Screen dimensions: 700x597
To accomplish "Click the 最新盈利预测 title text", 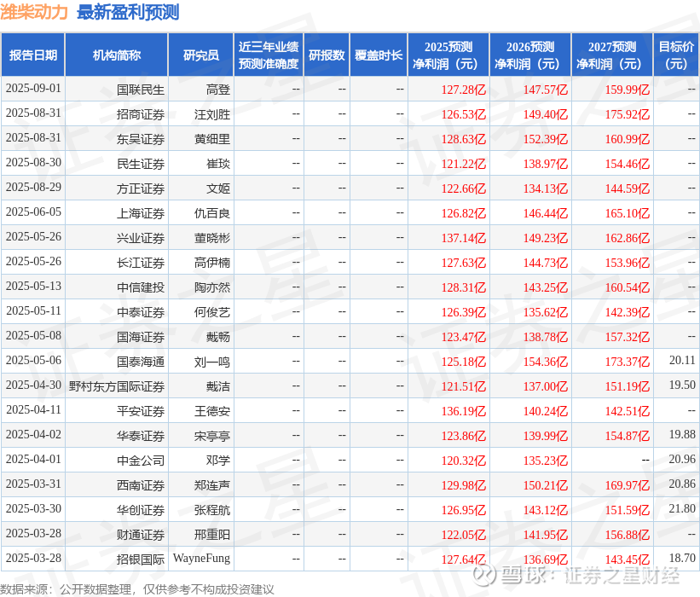I will tap(128, 12).
